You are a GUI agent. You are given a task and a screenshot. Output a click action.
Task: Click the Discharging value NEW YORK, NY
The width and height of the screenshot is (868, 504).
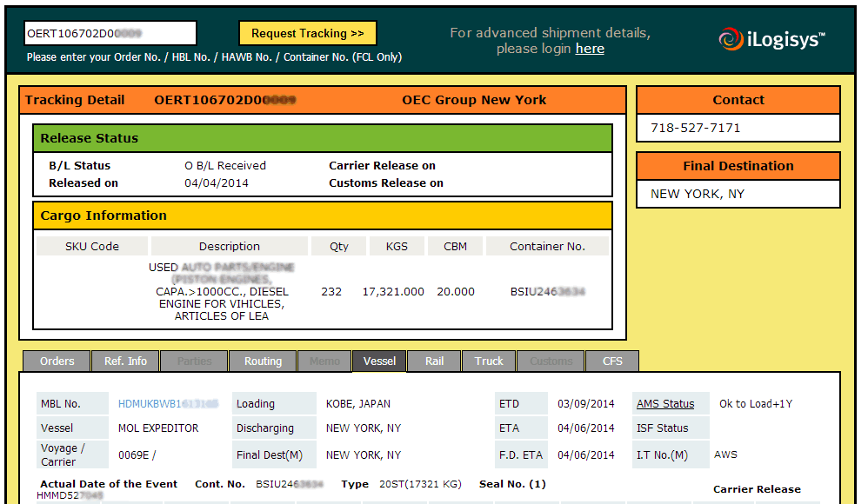coord(364,428)
